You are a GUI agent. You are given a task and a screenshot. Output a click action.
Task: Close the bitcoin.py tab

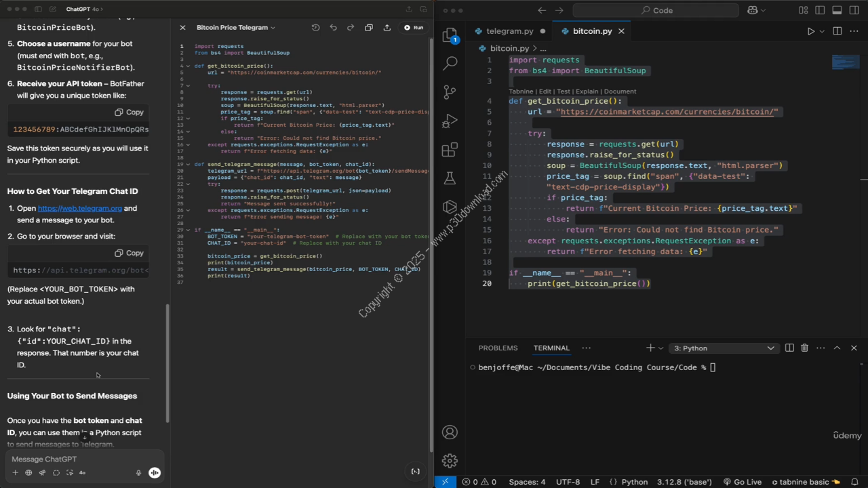[x=621, y=31]
